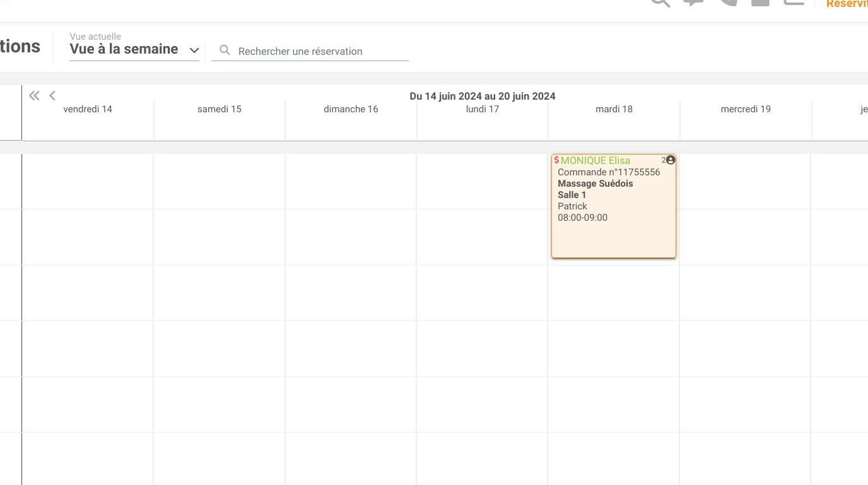This screenshot has height=485, width=868.
Task: Go to previous period with single chevron
Action: click(x=52, y=95)
